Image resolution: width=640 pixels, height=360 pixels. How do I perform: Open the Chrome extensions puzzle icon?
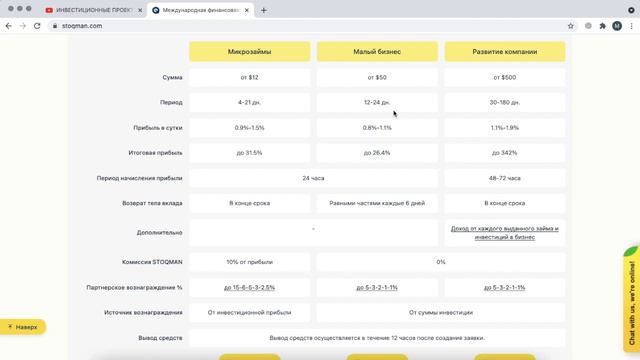[x=602, y=26]
